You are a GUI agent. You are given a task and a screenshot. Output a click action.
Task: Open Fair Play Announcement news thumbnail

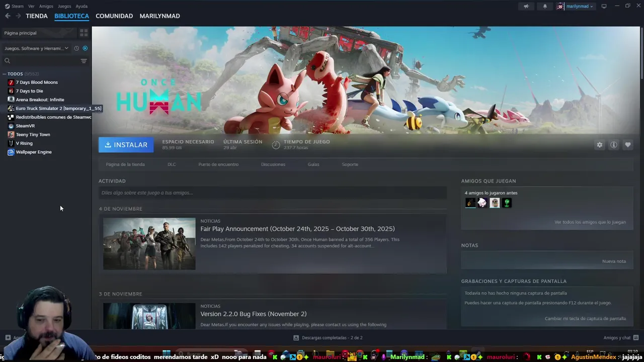[149, 244]
